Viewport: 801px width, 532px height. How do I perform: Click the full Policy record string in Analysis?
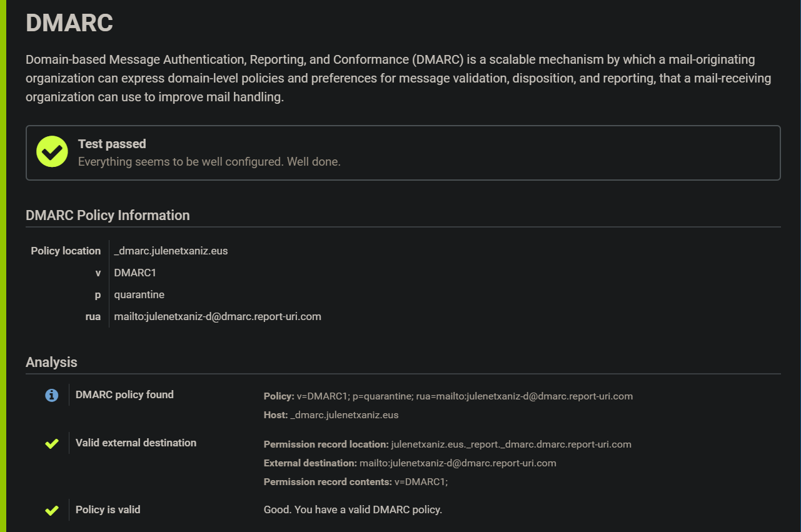[x=465, y=396]
